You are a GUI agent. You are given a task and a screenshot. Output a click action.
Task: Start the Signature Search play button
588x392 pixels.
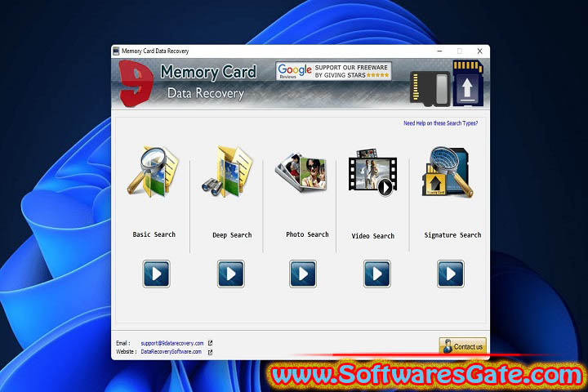450,274
